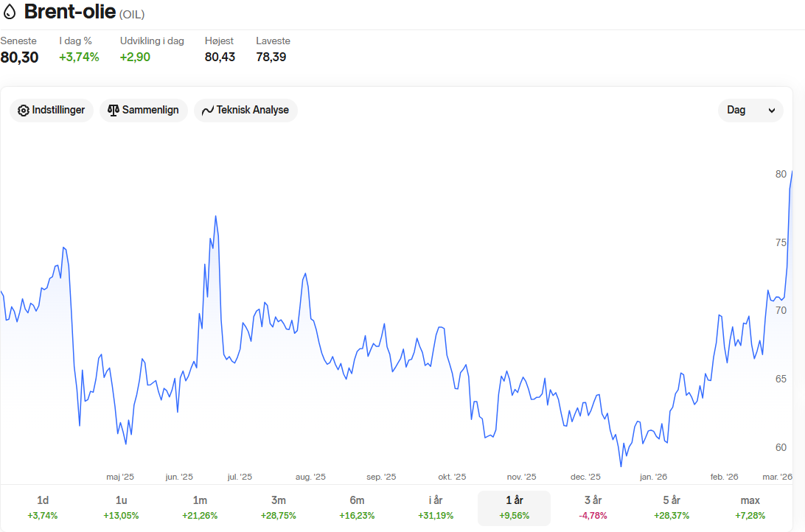This screenshot has height=532, width=805.
Task: Select the 1u period tab
Action: click(121, 508)
